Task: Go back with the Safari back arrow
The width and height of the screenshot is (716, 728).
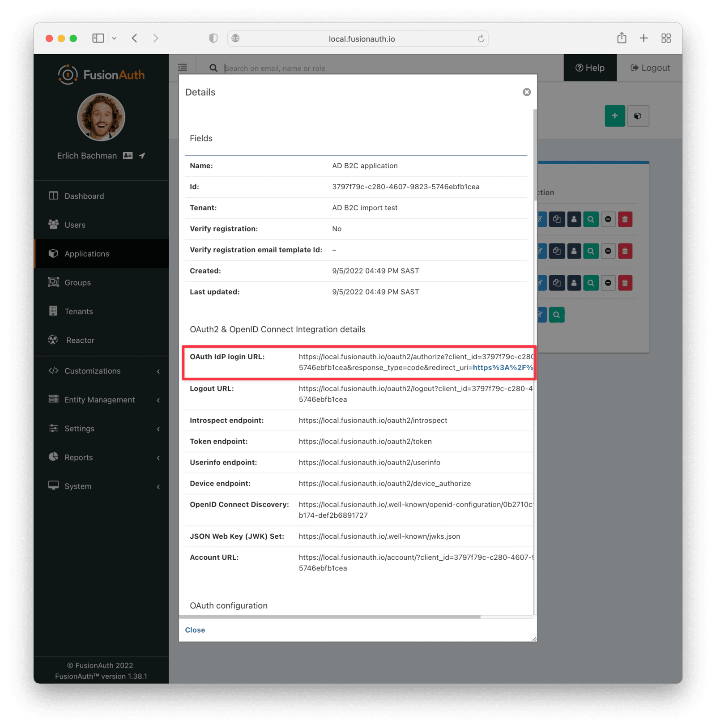Action: click(x=135, y=38)
